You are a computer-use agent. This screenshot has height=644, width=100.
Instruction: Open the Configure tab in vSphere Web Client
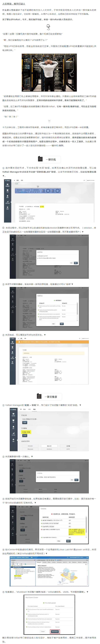[54, 562]
